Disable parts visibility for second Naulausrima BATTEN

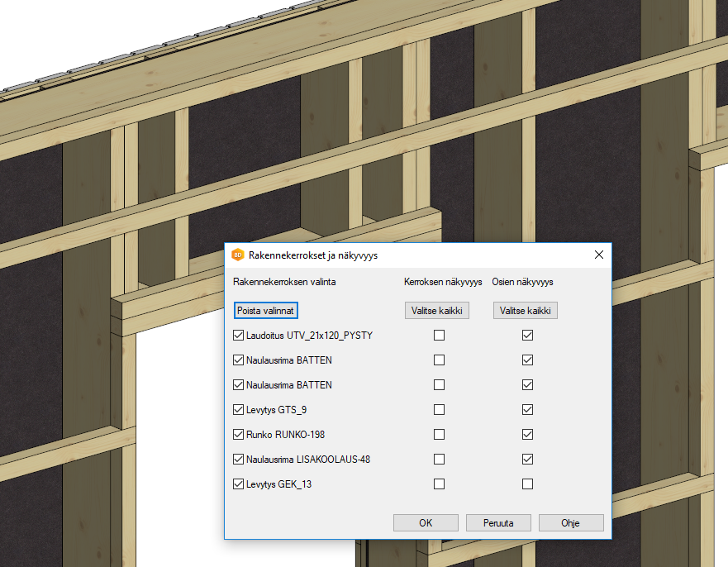point(527,385)
